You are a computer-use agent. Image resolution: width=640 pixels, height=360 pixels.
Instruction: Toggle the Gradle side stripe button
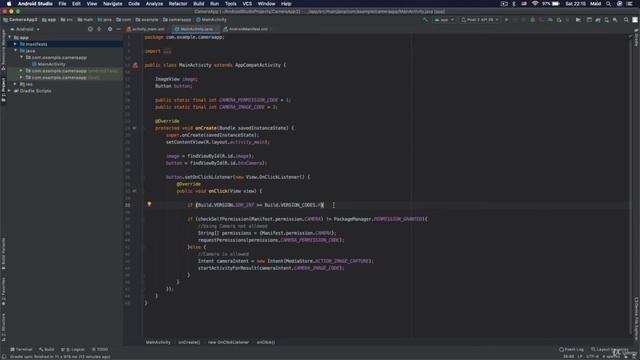pyautogui.click(x=636, y=38)
